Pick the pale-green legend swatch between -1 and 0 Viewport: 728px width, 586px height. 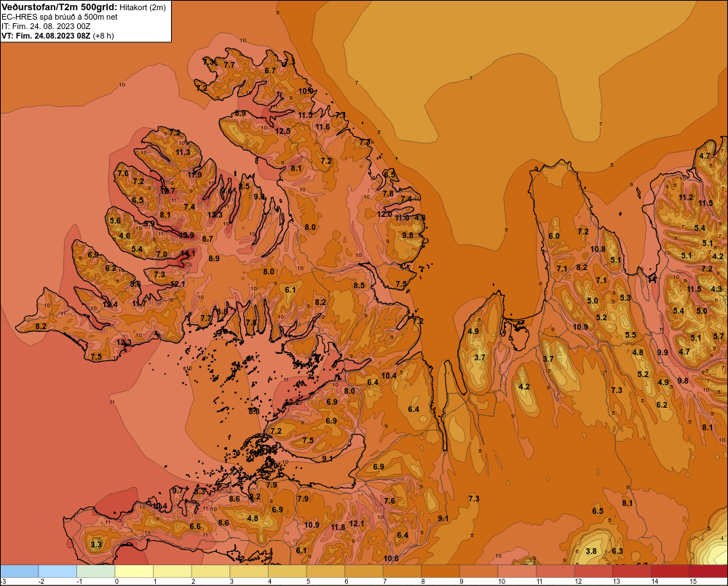click(95, 571)
